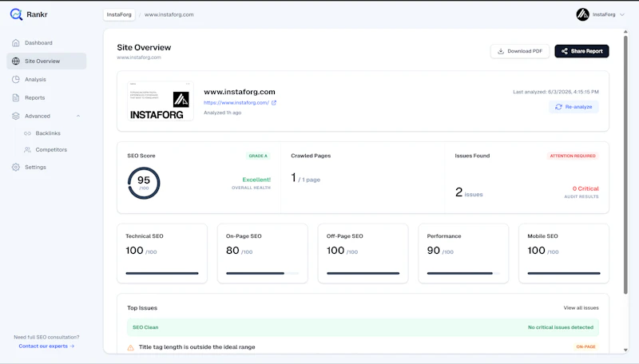Click the Download PDF button

pyautogui.click(x=520, y=51)
